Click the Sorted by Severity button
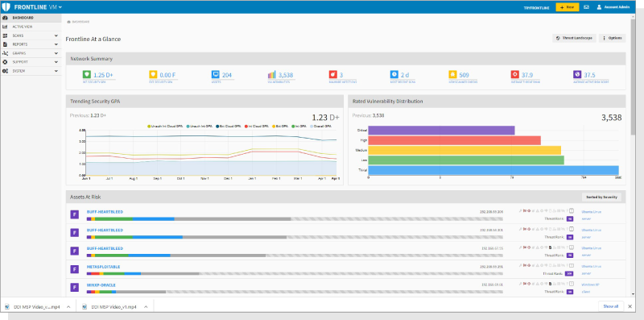 coord(601,197)
